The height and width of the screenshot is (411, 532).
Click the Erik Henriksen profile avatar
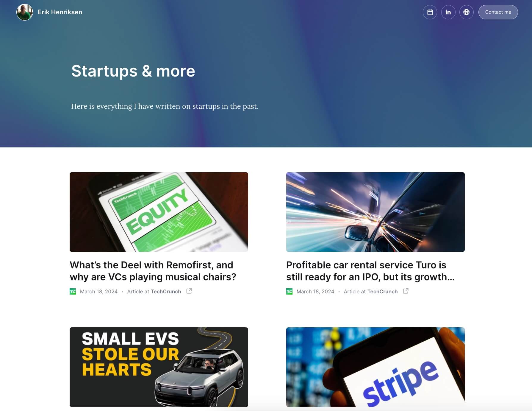(25, 12)
